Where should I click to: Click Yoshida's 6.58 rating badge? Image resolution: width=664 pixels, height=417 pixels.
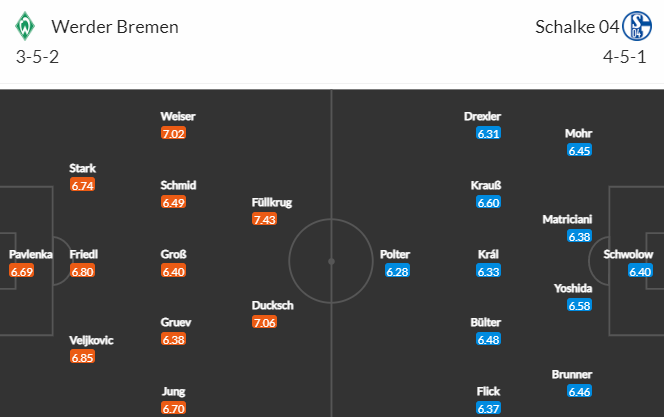[x=579, y=305]
